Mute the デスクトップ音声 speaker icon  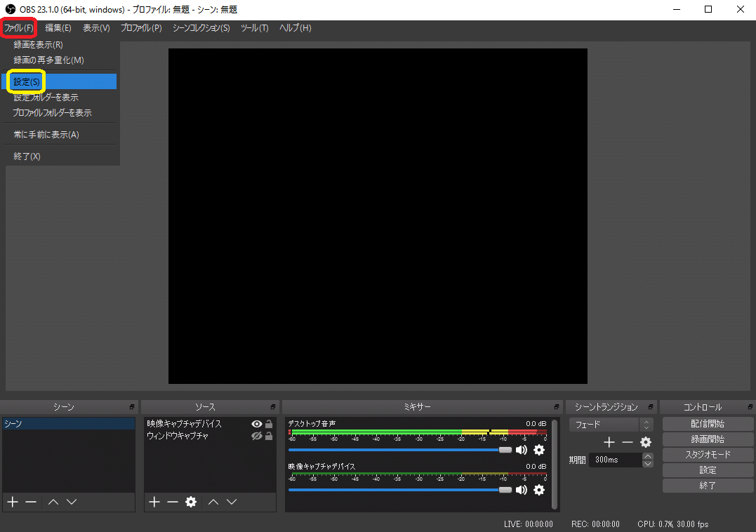point(521,450)
